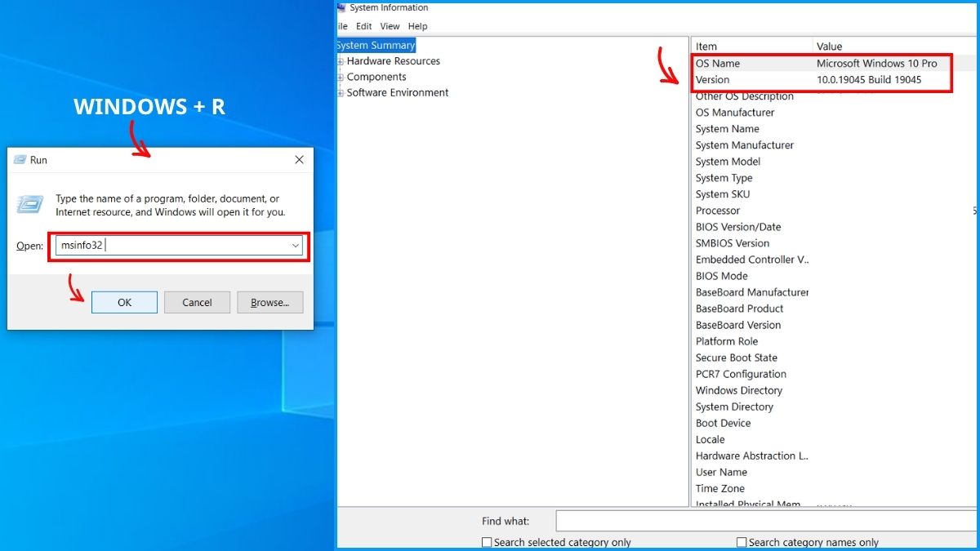Image resolution: width=980 pixels, height=551 pixels.
Task: Select the BaseBoard Manufacturer row
Action: pyautogui.click(x=835, y=292)
